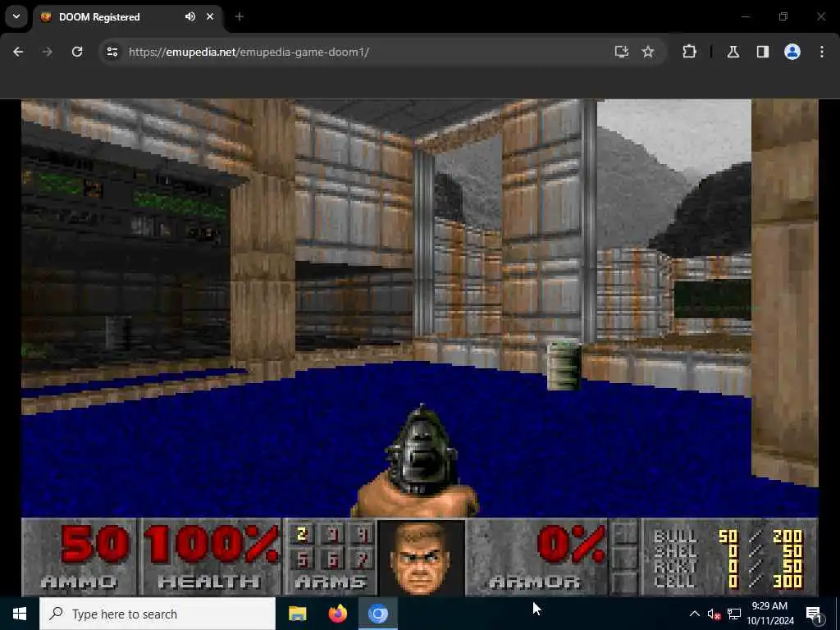Click the green barrel in the game
The width and height of the screenshot is (840, 630).
(x=564, y=367)
